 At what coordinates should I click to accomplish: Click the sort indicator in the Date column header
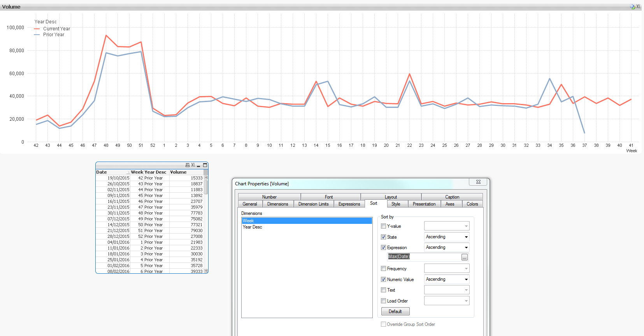pos(128,172)
